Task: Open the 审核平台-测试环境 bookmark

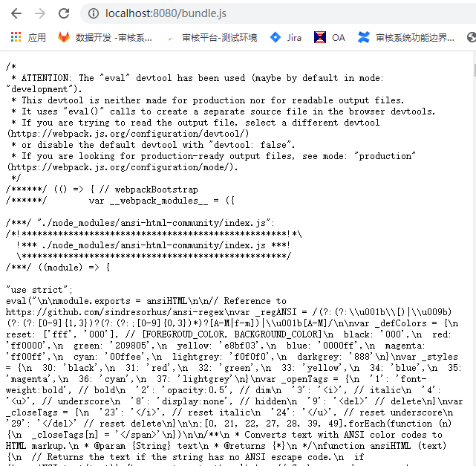Action: click(220, 38)
